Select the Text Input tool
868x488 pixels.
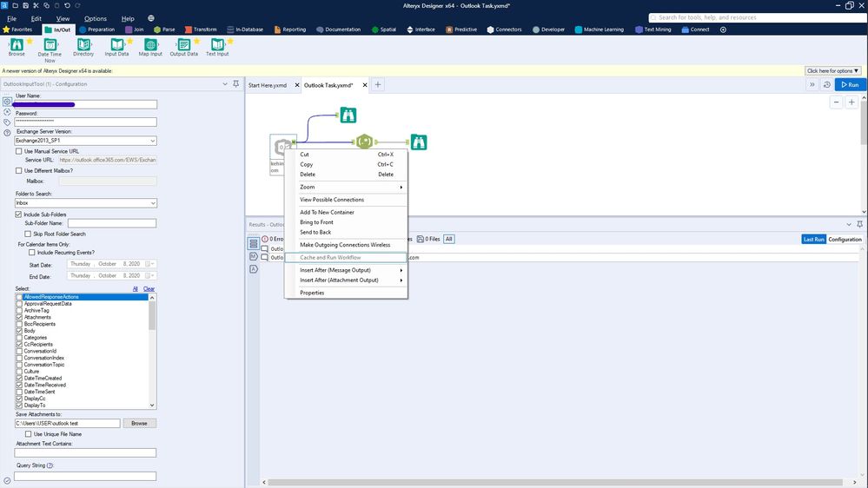click(x=217, y=47)
